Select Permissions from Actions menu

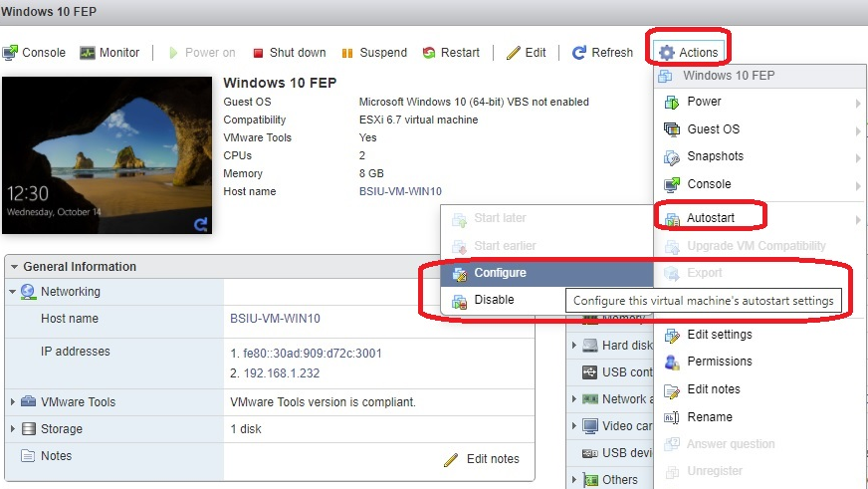pyautogui.click(x=719, y=362)
